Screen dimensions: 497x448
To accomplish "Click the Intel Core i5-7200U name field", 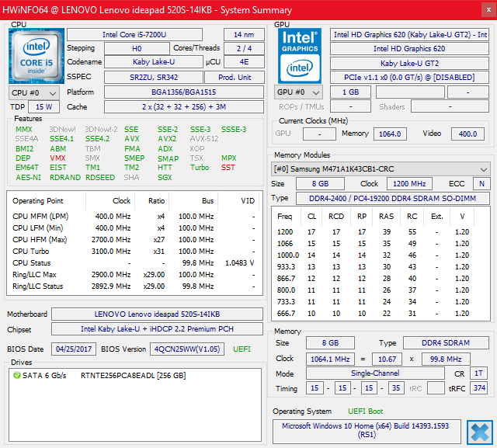I will [x=134, y=34].
